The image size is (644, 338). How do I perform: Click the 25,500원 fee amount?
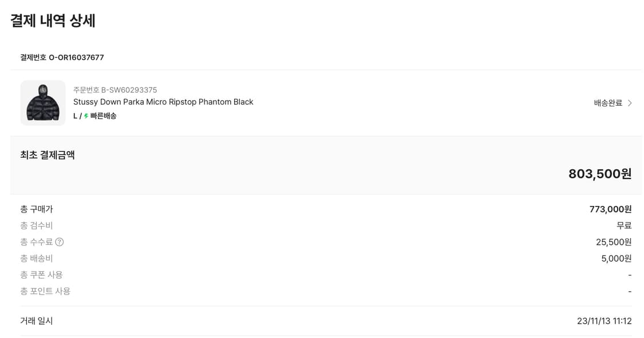(614, 242)
